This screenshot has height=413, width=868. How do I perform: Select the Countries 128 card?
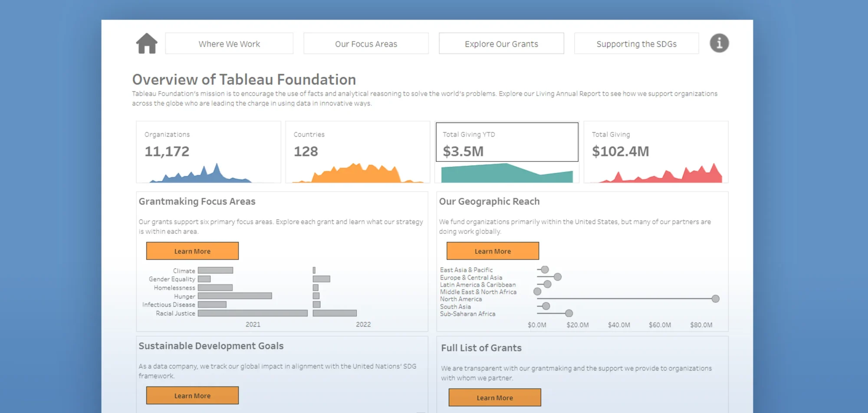pyautogui.click(x=358, y=152)
